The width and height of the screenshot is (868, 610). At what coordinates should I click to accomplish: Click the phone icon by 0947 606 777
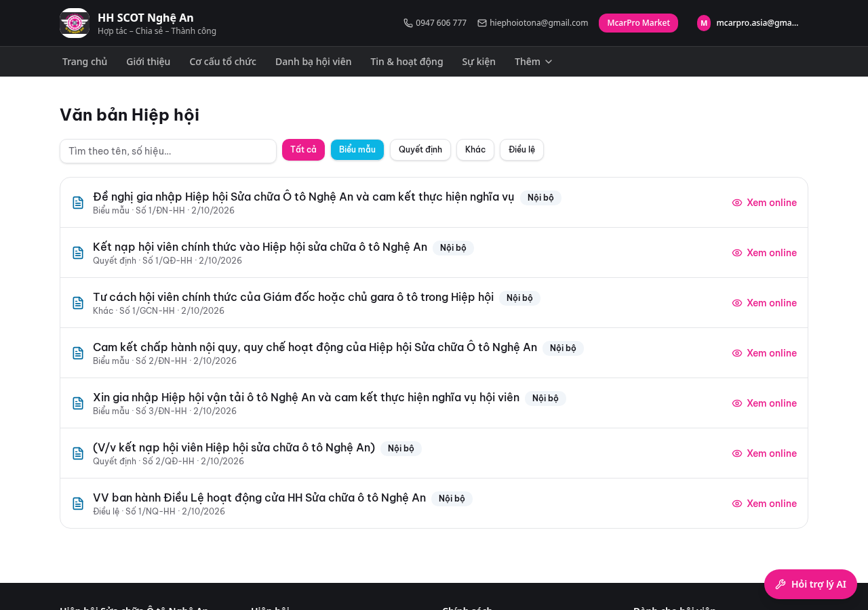(x=408, y=23)
